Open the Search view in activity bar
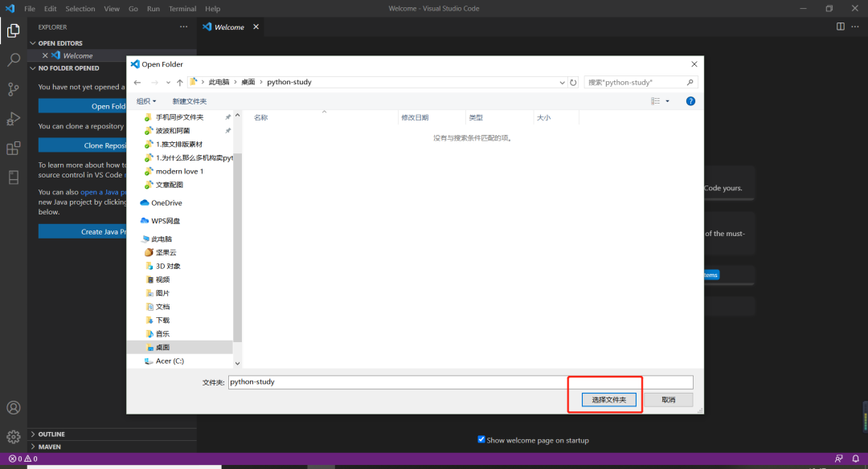Screen dimensions: 868x469 pyautogui.click(x=14, y=59)
